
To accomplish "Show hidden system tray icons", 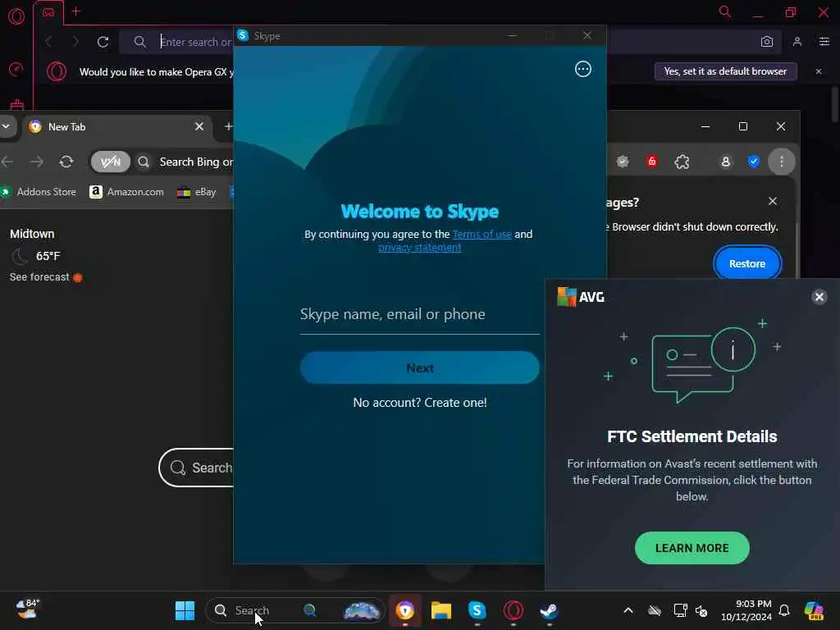I will pyautogui.click(x=628, y=610).
